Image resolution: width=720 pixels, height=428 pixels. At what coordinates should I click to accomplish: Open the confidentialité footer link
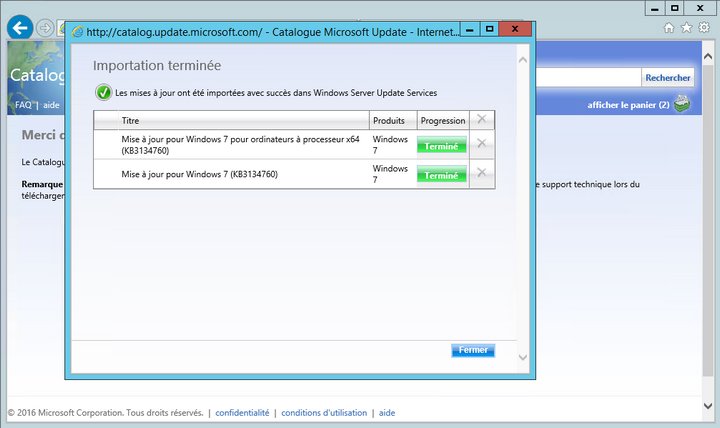coord(242,413)
